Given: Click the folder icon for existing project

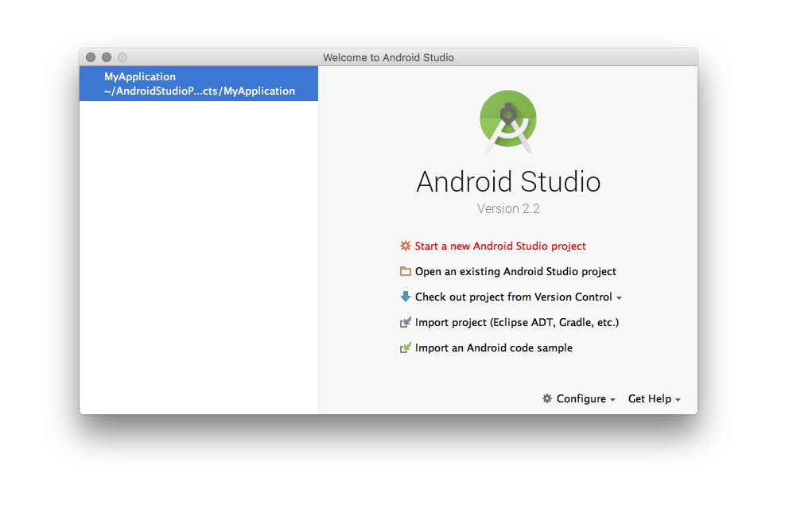Looking at the screenshot, I should pos(405,271).
